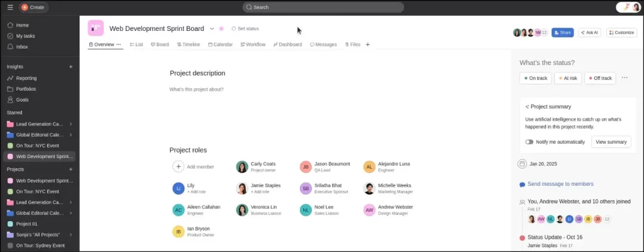The width and height of the screenshot is (644, 252).
Task: Click the plus icon to add a tab
Action: pos(368,45)
